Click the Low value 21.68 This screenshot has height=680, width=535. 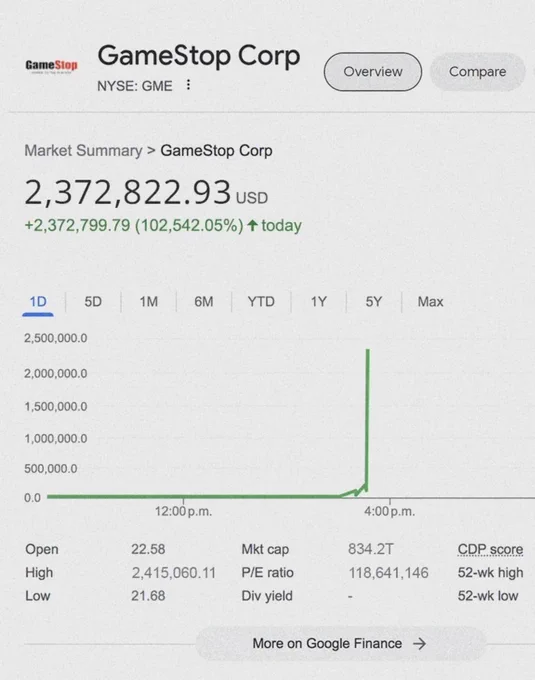[148, 596]
